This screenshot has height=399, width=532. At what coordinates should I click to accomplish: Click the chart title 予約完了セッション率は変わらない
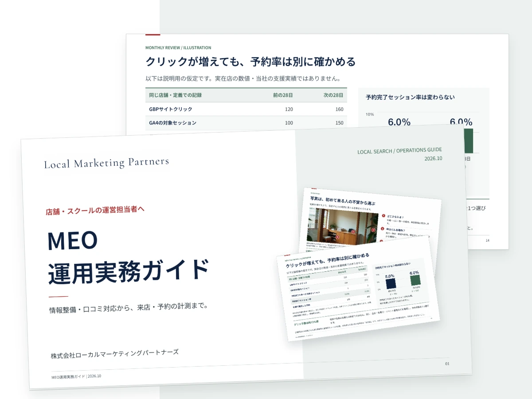pos(410,97)
